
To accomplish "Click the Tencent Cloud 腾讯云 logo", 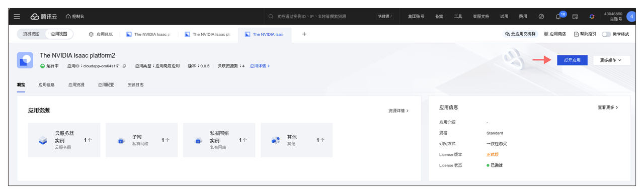I will pyautogui.click(x=44, y=17).
